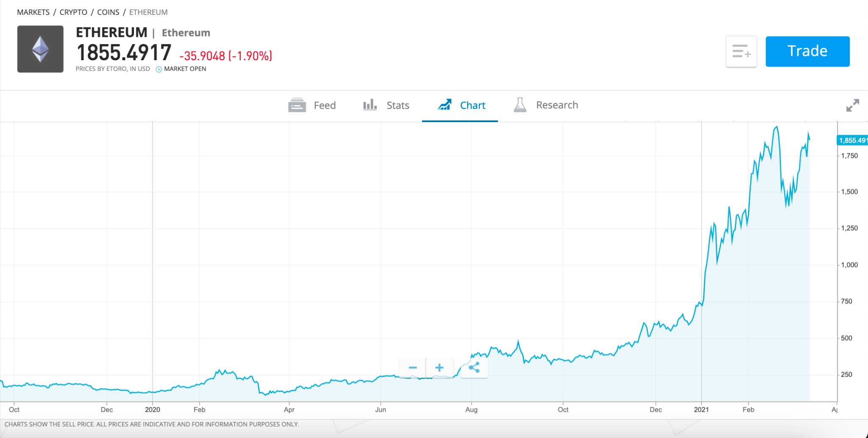Click the 500 price axis label

pos(846,338)
